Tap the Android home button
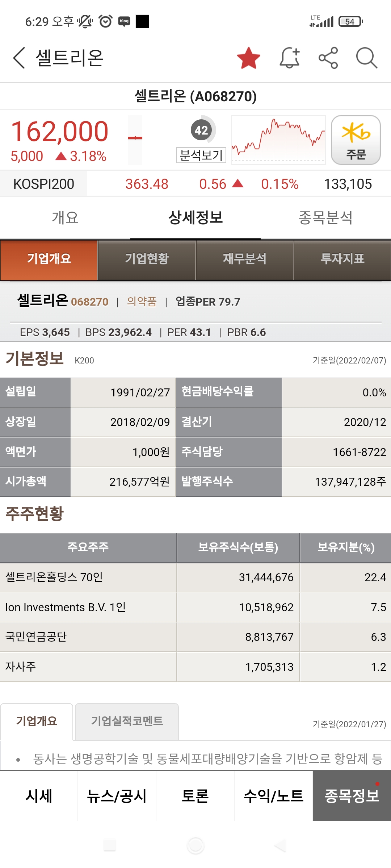Image resolution: width=391 pixels, height=868 pixels. click(x=195, y=846)
